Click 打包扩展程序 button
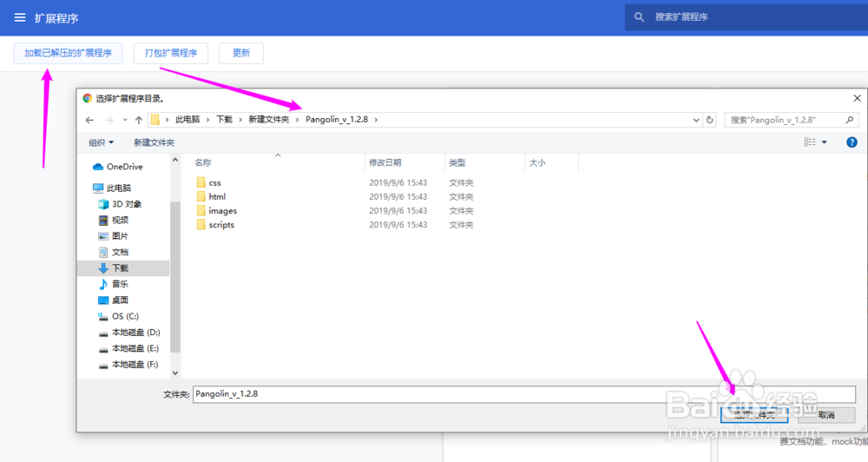Image resolution: width=868 pixels, height=462 pixels. pyautogui.click(x=171, y=53)
